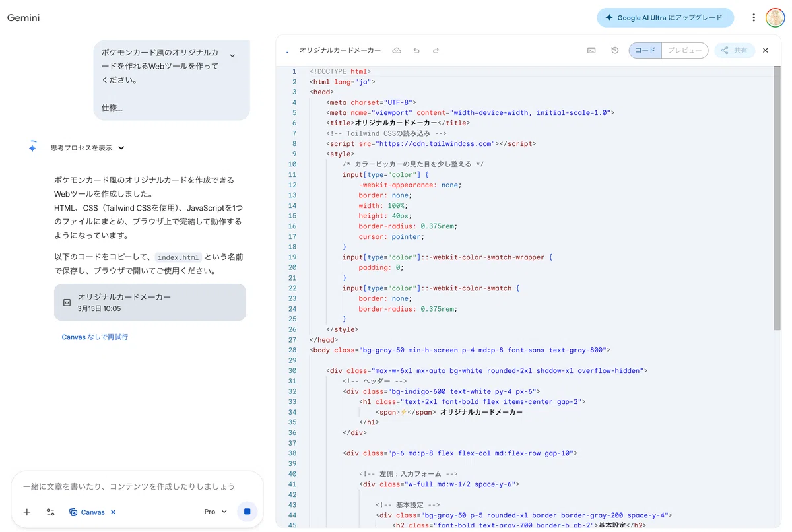Screen dimensions: 792x532
Task: Click the canvas title オリジナルカードメーカー
Action: pos(340,50)
